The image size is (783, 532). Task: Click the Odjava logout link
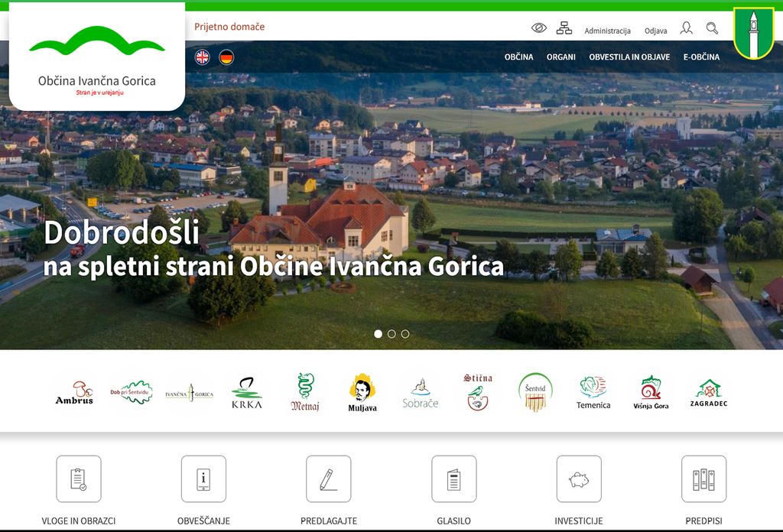click(x=655, y=31)
